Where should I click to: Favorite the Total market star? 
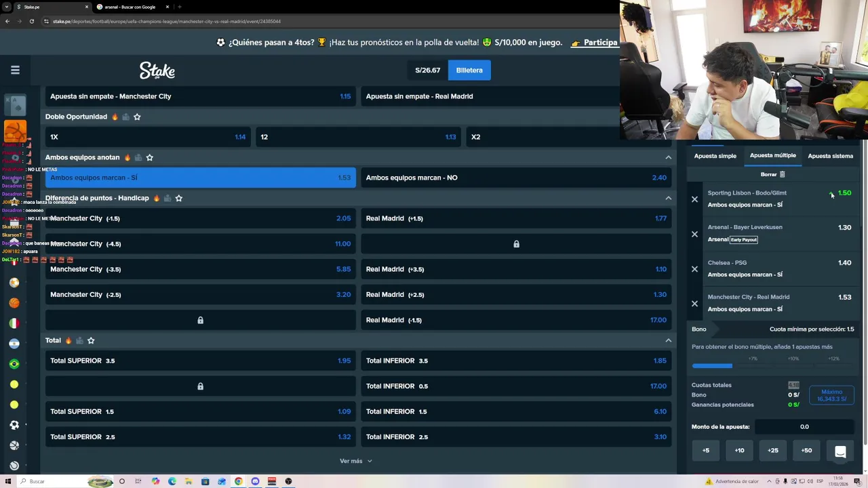pos(91,340)
